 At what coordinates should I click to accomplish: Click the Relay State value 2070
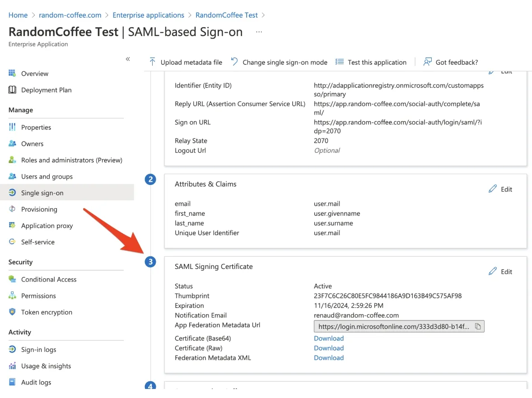click(x=321, y=141)
